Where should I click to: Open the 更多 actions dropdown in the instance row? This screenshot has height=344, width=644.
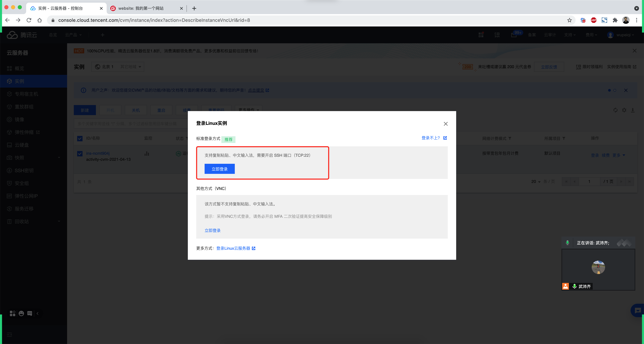pyautogui.click(x=619, y=155)
